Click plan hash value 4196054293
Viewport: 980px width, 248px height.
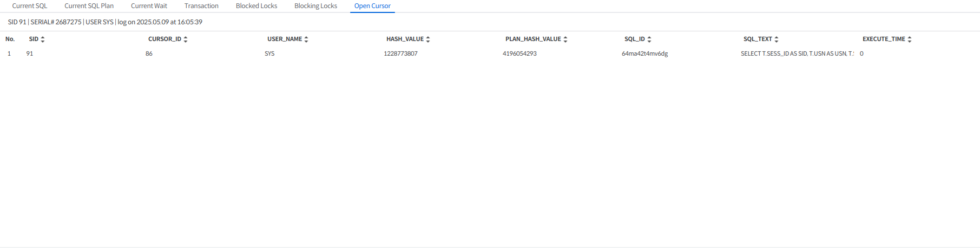519,54
